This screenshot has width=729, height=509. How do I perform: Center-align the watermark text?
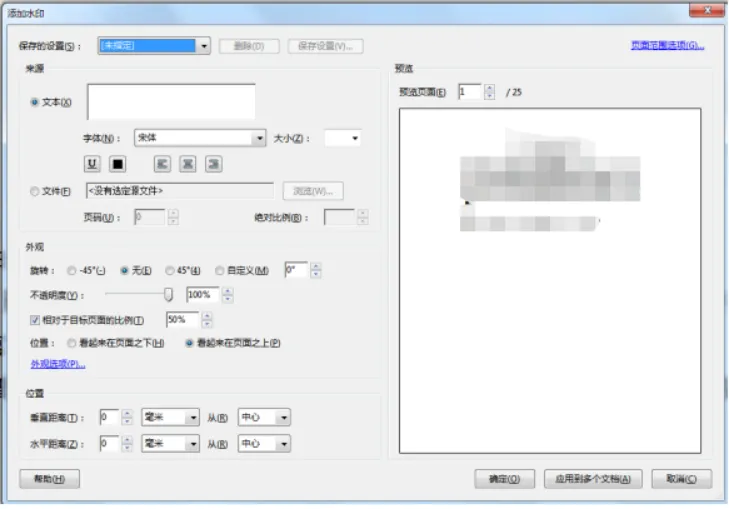coord(188,164)
